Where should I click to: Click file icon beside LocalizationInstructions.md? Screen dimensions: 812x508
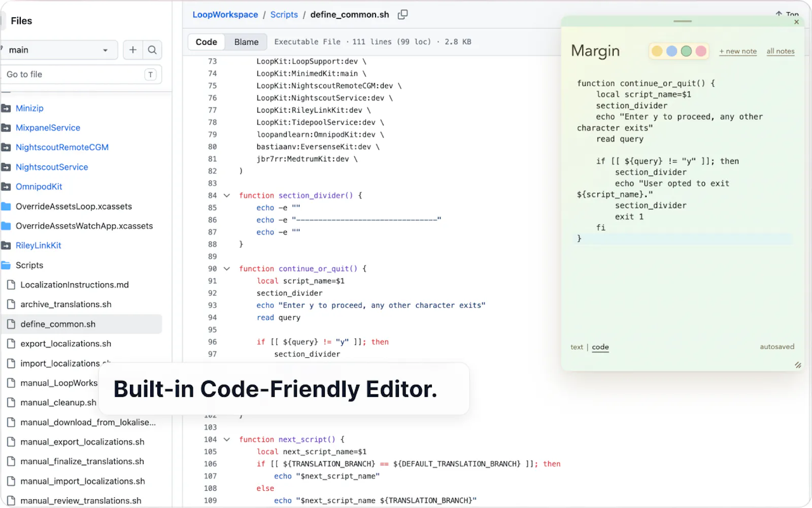click(x=11, y=285)
